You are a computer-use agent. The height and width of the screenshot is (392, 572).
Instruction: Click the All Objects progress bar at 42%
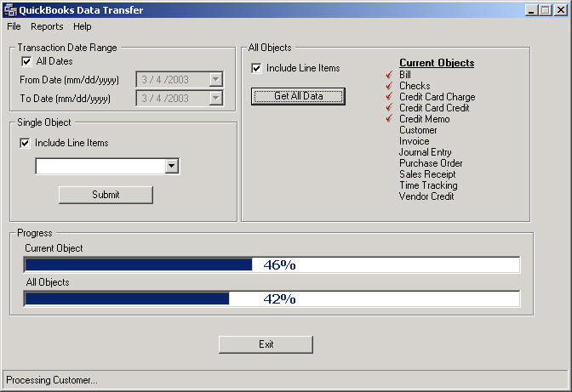(272, 299)
